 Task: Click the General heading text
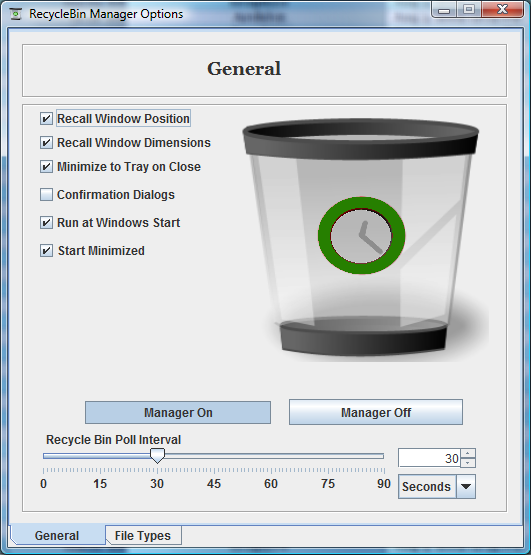coord(244,69)
